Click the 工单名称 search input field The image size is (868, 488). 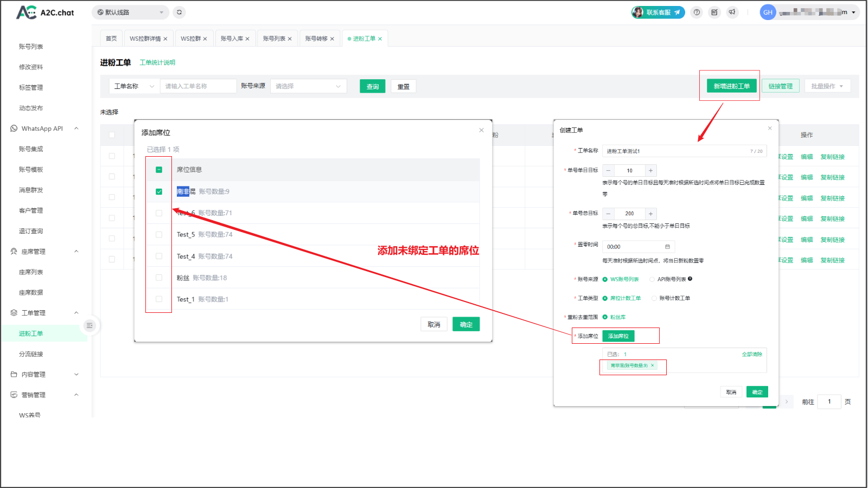tap(198, 86)
